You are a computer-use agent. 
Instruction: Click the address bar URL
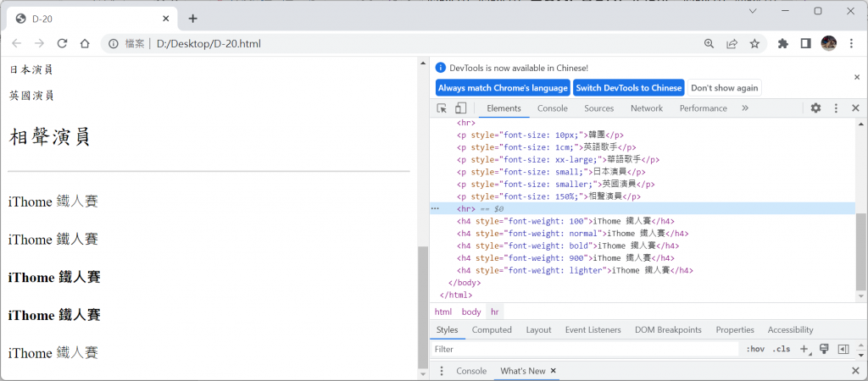209,44
